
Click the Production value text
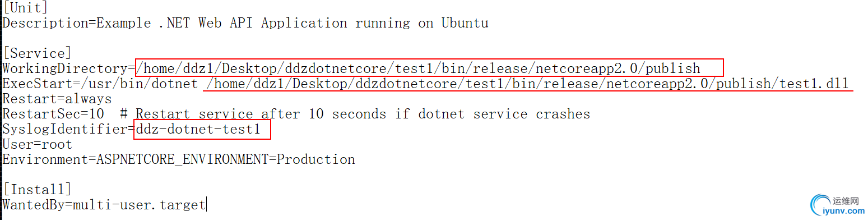click(x=316, y=160)
